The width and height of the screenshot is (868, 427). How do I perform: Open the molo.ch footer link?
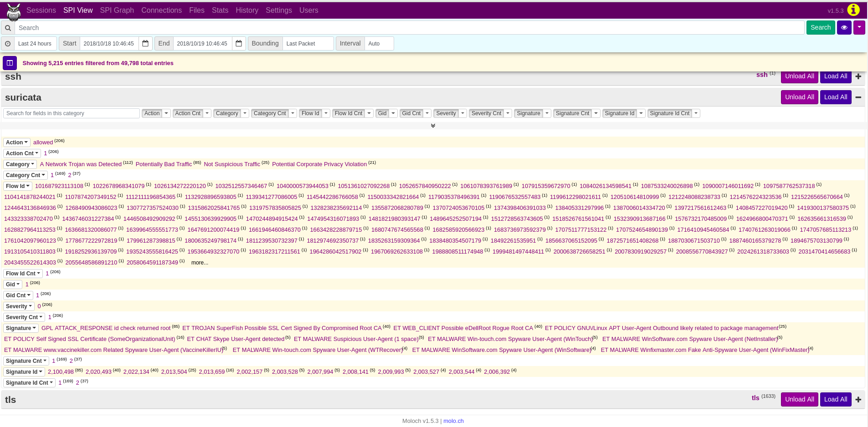click(x=453, y=421)
